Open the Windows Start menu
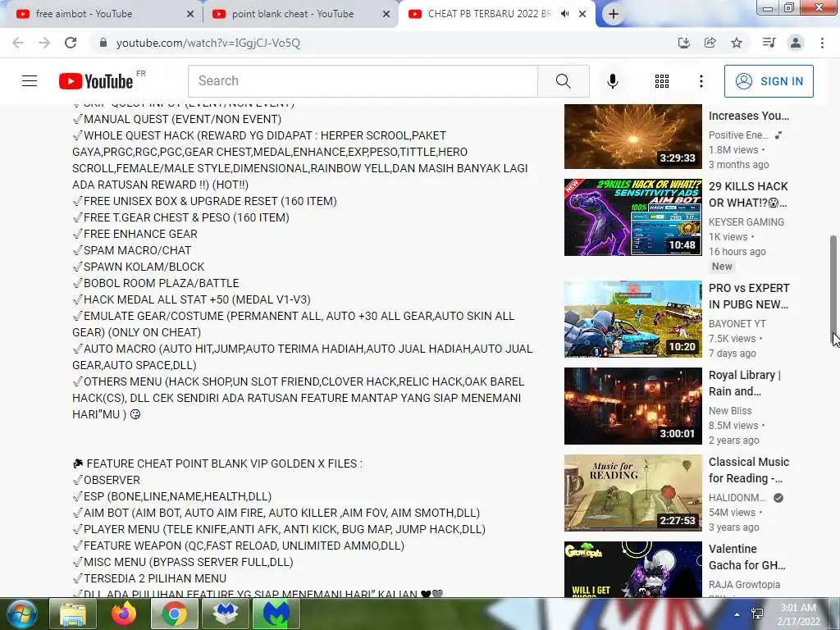840x630 pixels. tap(22, 614)
